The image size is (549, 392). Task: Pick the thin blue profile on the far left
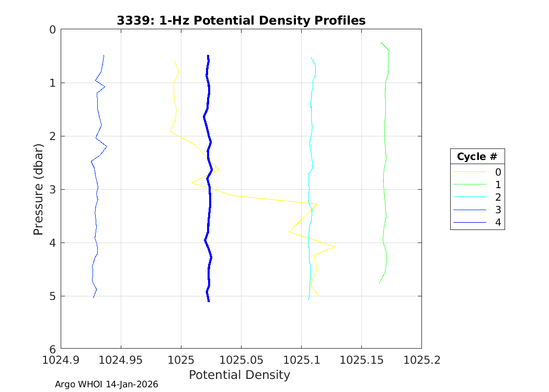(x=96, y=209)
